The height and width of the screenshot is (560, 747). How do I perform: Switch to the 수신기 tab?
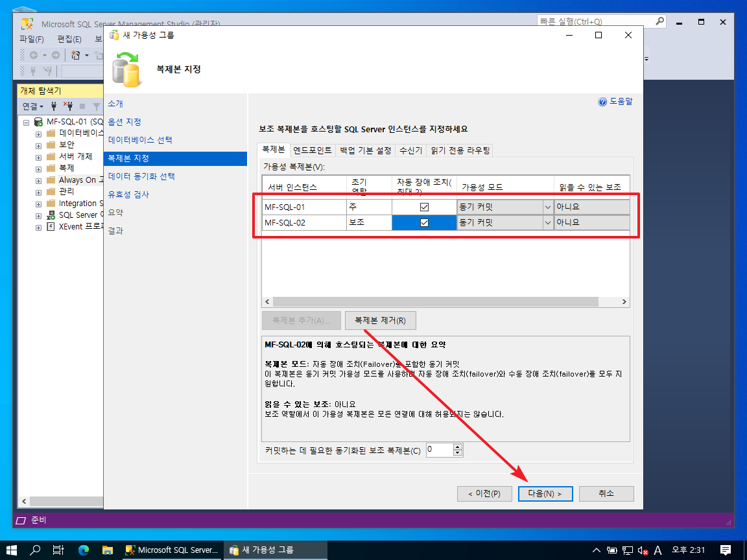(410, 150)
